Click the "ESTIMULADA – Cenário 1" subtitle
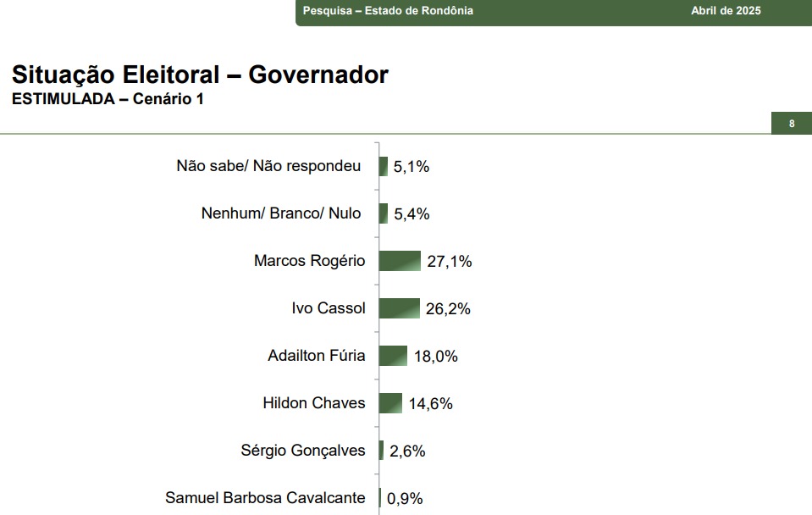 point(108,99)
